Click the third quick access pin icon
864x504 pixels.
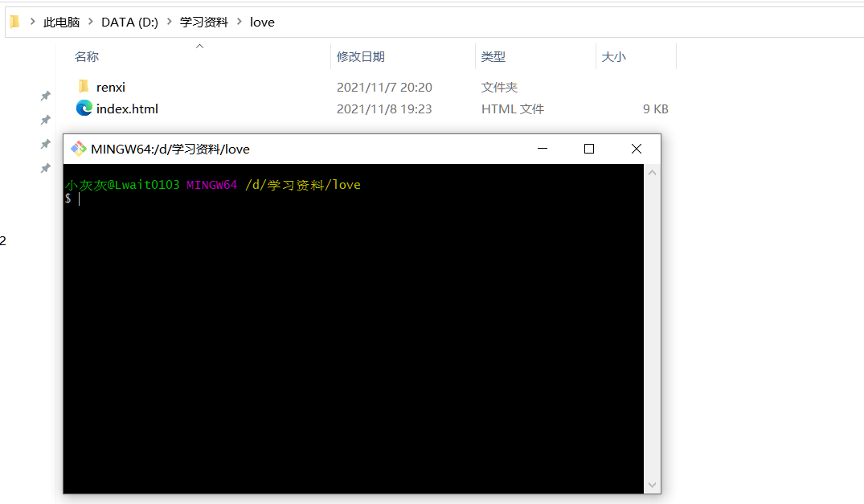[46, 145]
